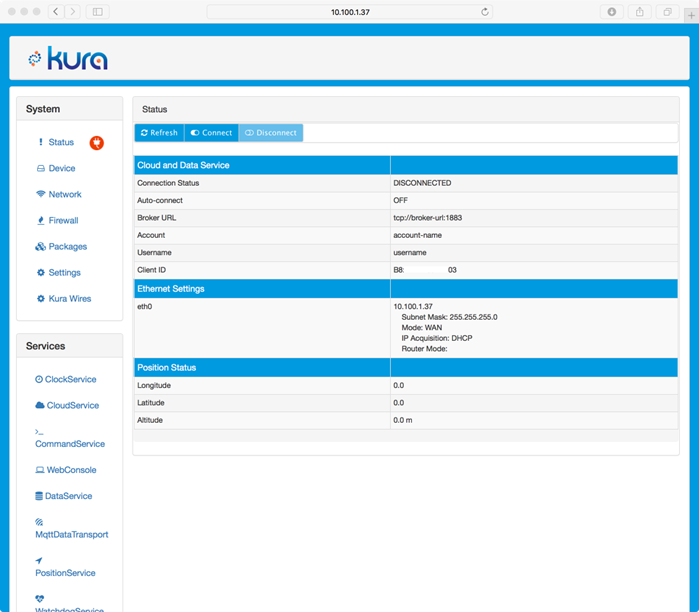Screen dimensions: 699x612
Task: Click the Firewall flame icon
Action: point(41,220)
